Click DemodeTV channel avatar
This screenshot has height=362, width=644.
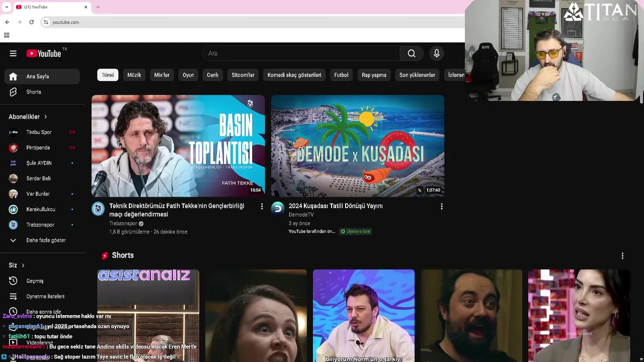pyautogui.click(x=278, y=209)
